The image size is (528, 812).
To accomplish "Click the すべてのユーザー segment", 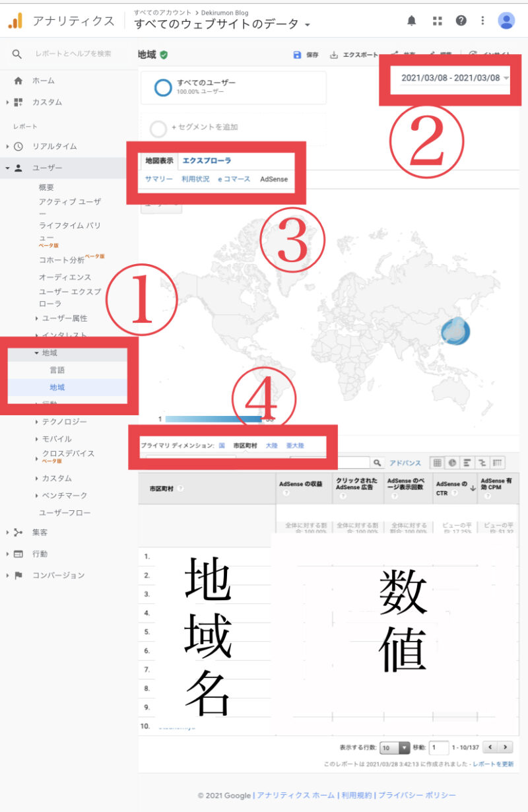I will click(234, 87).
